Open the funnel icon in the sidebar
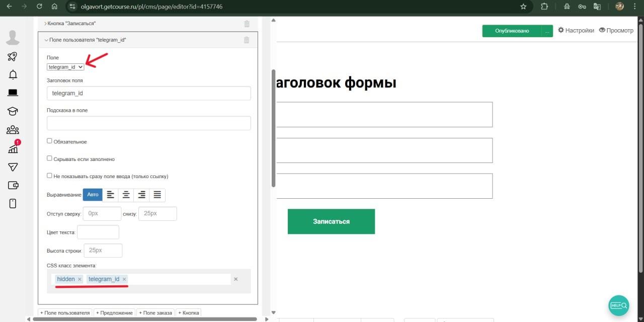The height and width of the screenshot is (322, 644). point(13,167)
